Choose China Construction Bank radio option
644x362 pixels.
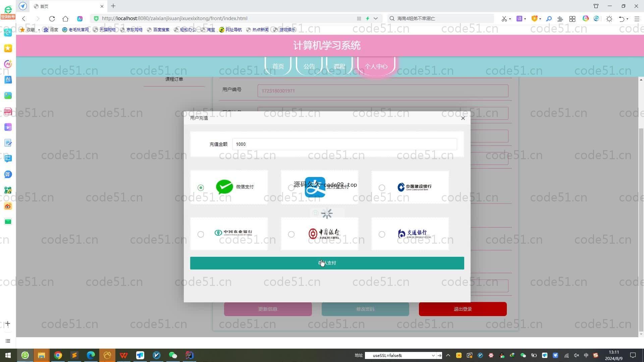[382, 188]
